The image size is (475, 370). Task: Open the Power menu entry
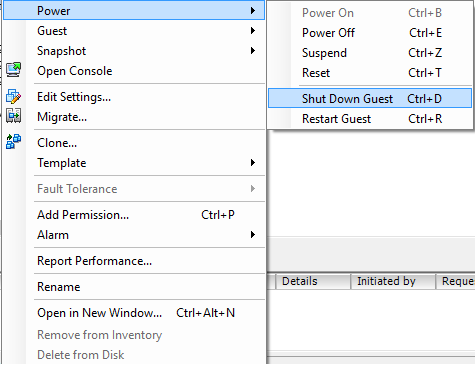pyautogui.click(x=134, y=11)
